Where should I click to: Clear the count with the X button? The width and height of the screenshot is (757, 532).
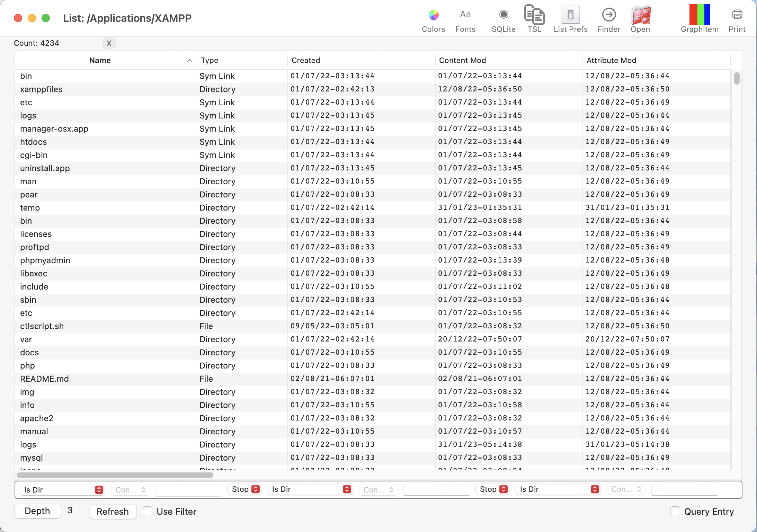(109, 43)
